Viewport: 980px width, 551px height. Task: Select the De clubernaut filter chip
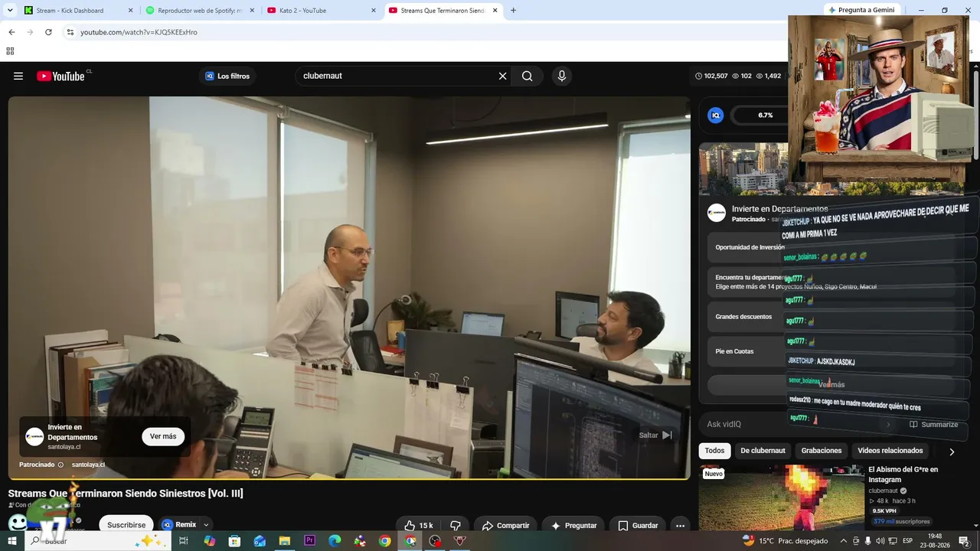point(763,451)
